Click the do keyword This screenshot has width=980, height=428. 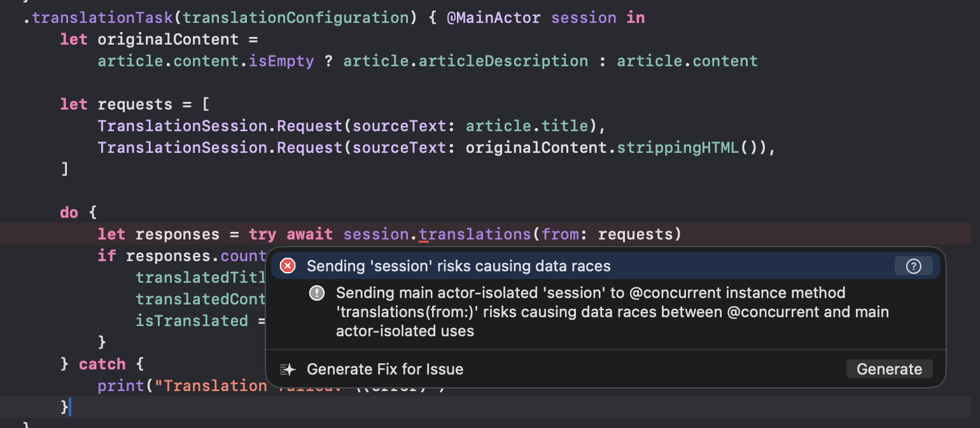point(69,213)
